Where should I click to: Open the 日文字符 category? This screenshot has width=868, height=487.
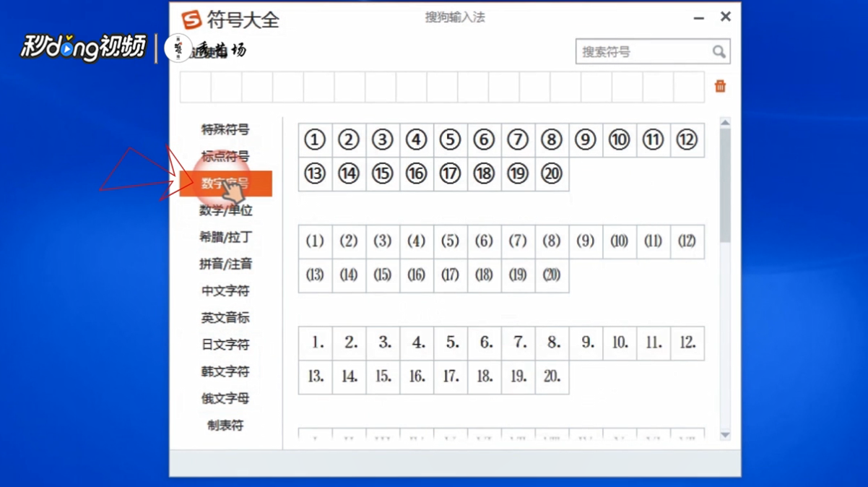[x=225, y=345]
